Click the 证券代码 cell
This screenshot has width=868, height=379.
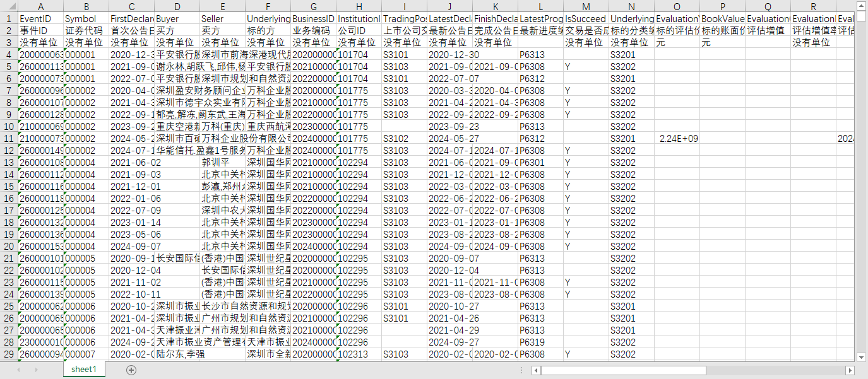tap(86, 31)
